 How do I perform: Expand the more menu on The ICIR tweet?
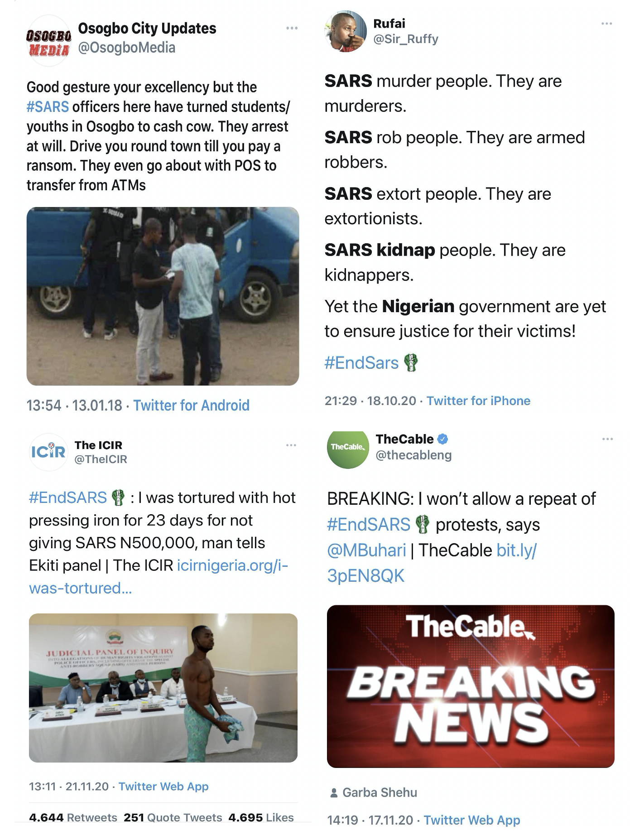(x=291, y=445)
